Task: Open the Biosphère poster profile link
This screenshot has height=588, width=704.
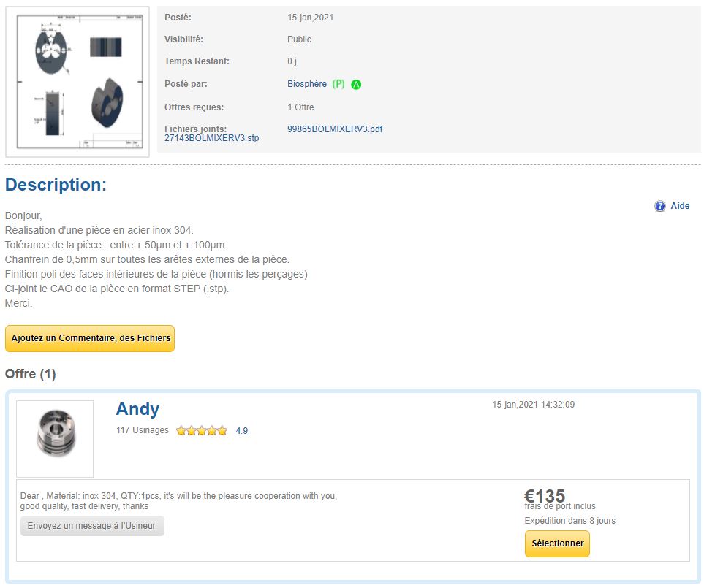Action: 306,84
